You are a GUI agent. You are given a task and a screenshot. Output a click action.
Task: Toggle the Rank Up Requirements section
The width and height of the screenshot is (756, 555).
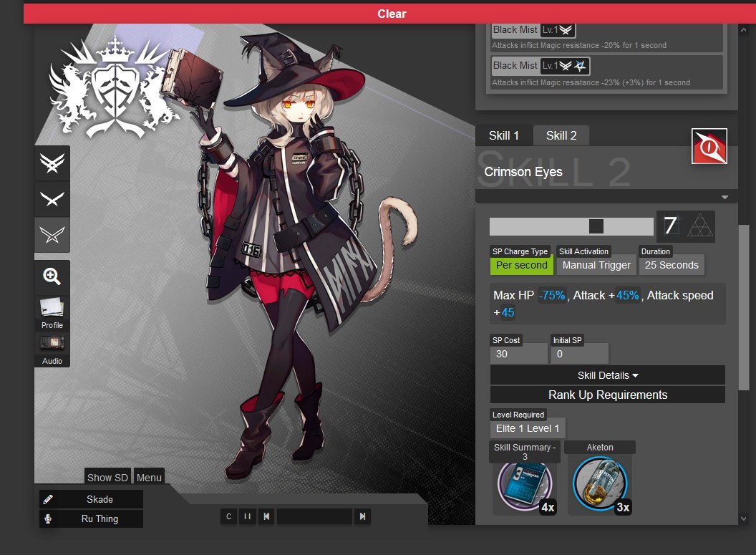(608, 395)
